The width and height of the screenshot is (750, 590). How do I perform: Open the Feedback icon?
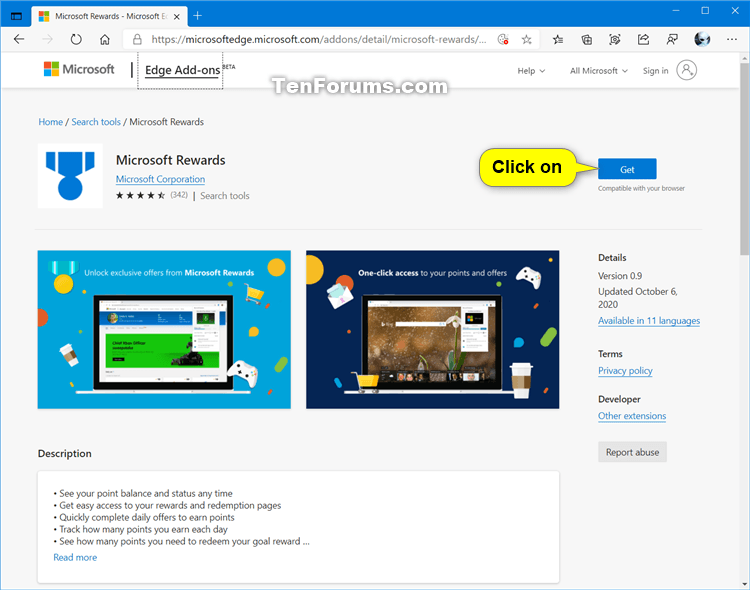(672, 39)
